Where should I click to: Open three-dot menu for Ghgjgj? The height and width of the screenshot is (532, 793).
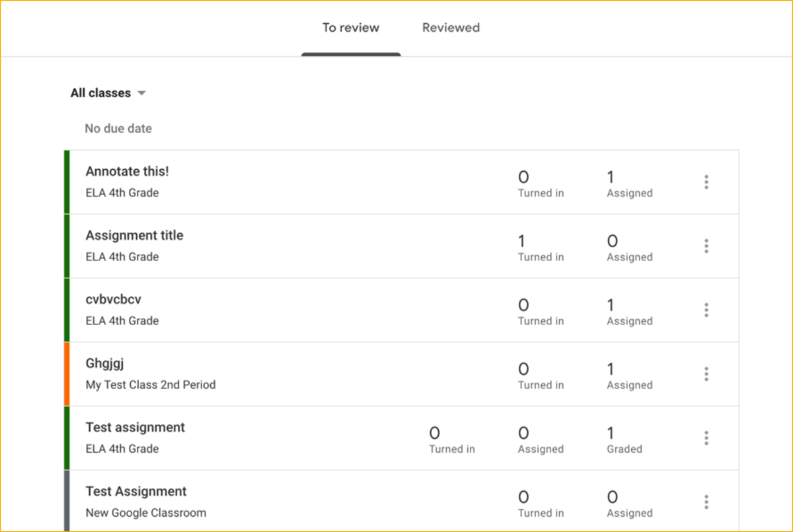click(x=706, y=374)
